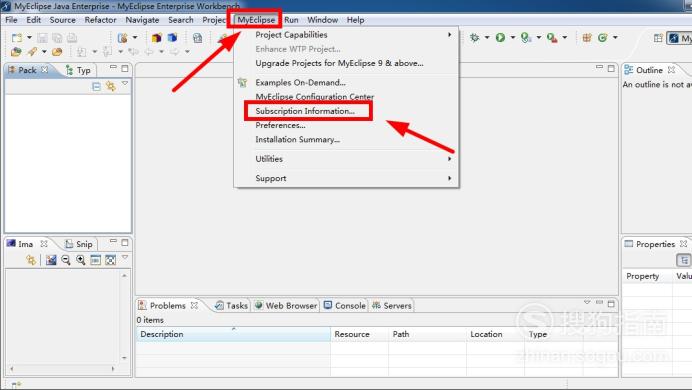Switch to the Servers tab

click(x=392, y=305)
